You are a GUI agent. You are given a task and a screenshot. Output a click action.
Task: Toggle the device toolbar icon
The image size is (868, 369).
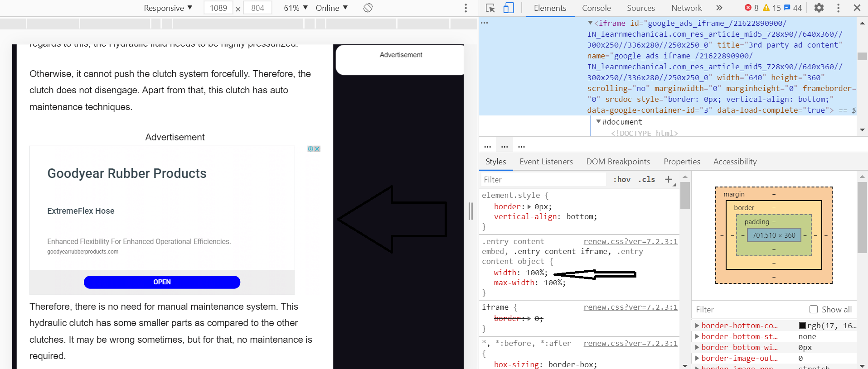coord(509,8)
